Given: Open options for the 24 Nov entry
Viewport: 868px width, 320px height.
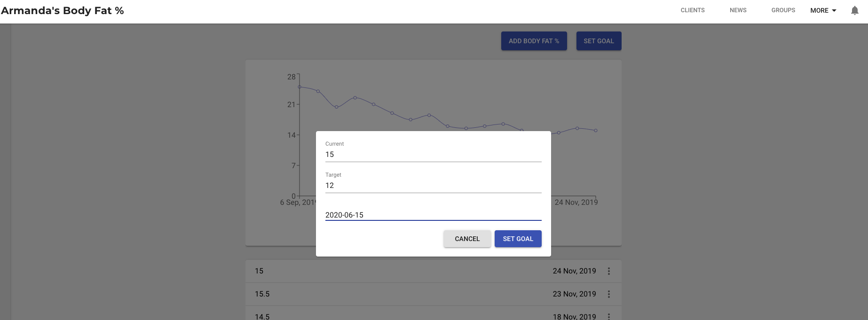Looking at the screenshot, I should pos(609,271).
